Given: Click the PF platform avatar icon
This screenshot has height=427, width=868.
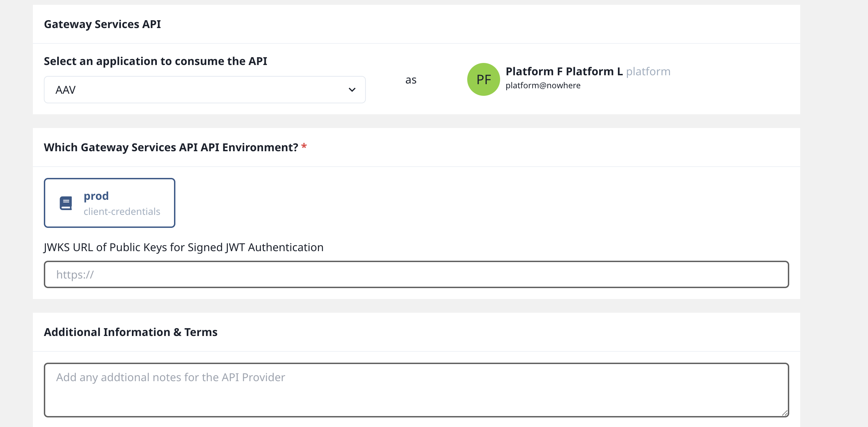Looking at the screenshot, I should (x=483, y=79).
